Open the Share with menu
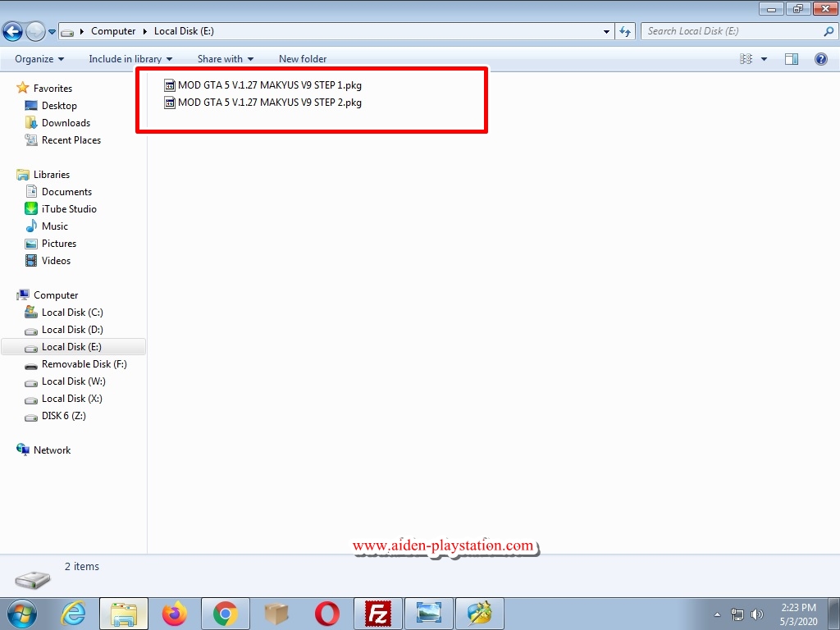The width and height of the screenshot is (840, 630). [226, 59]
